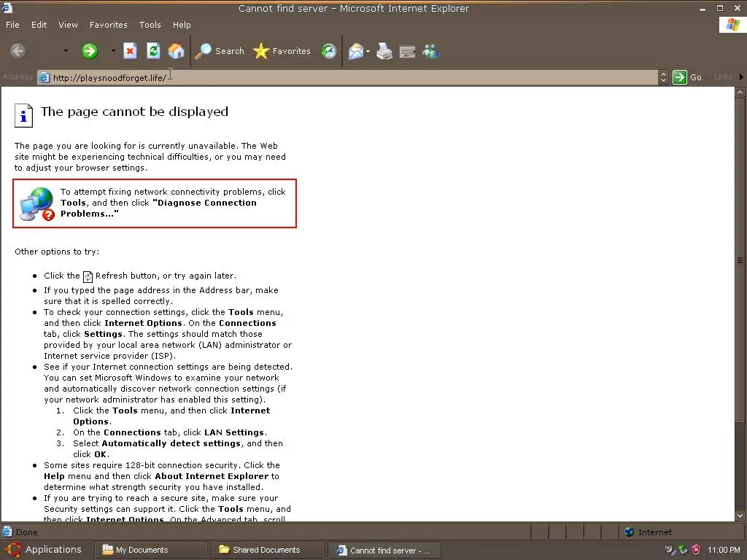Viewport: 747px width, 560px height.
Task: Open the Back history dropdown arrow
Action: click(x=66, y=51)
